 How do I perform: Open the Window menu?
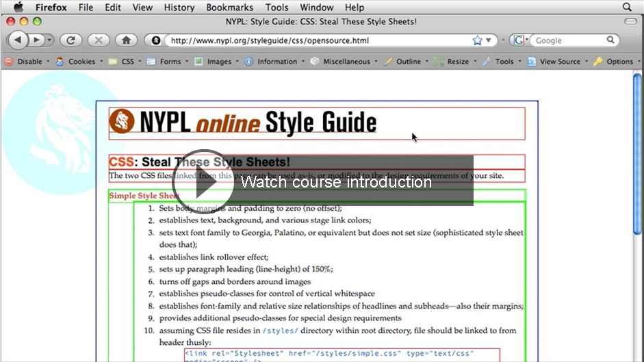click(x=317, y=8)
